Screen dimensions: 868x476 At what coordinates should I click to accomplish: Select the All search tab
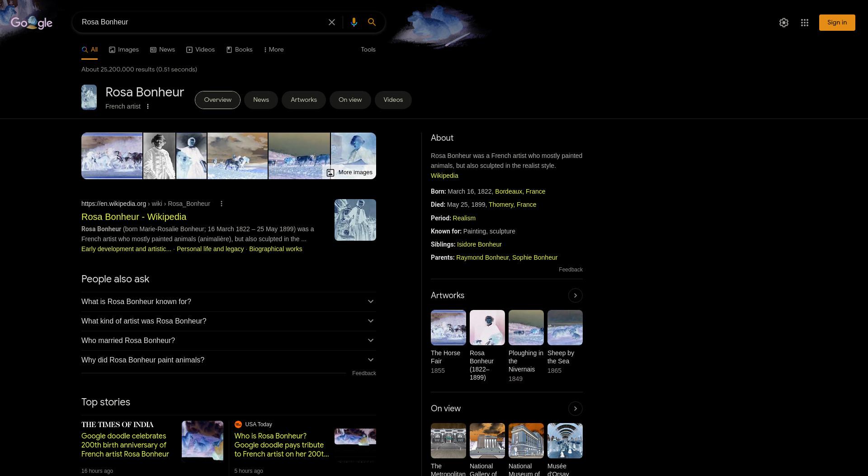[x=90, y=50]
